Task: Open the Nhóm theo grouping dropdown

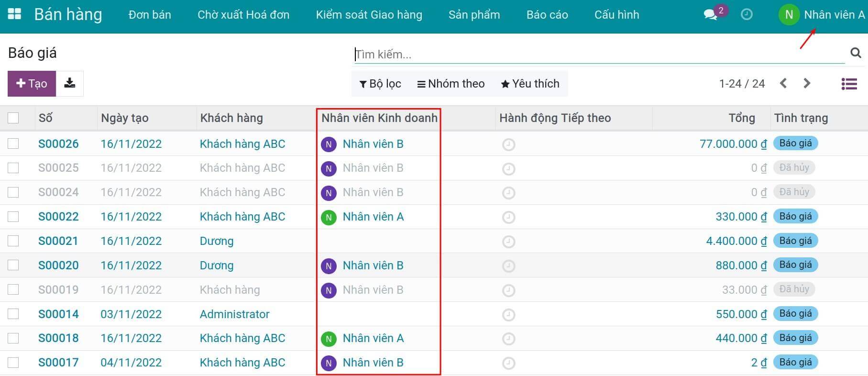Action: (450, 83)
